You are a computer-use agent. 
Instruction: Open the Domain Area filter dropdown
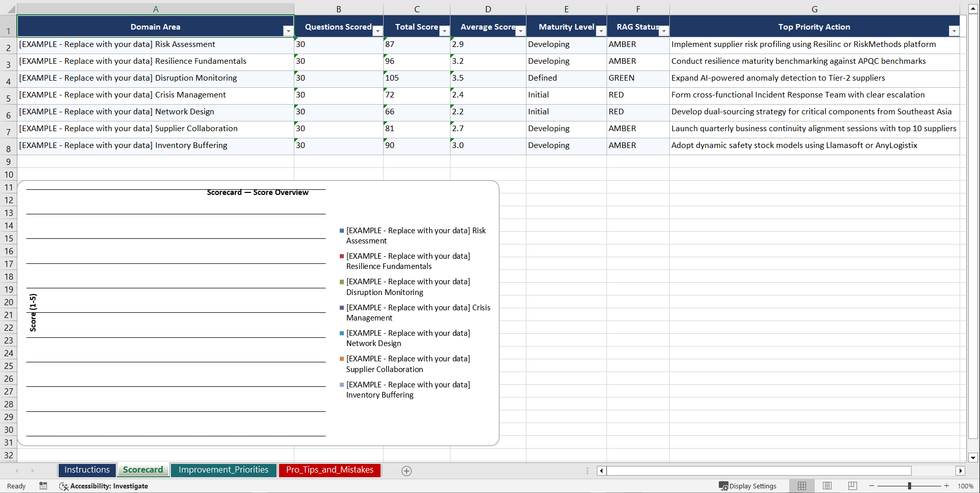tap(288, 31)
